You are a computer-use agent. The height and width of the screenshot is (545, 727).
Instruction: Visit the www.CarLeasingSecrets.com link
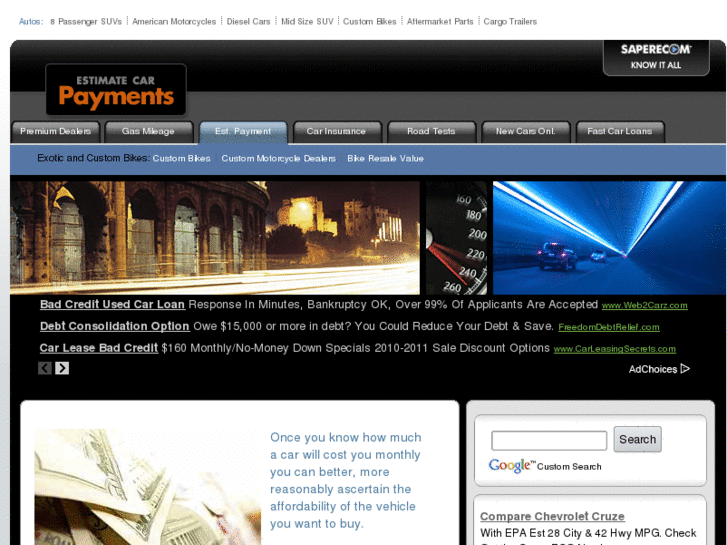(x=615, y=349)
